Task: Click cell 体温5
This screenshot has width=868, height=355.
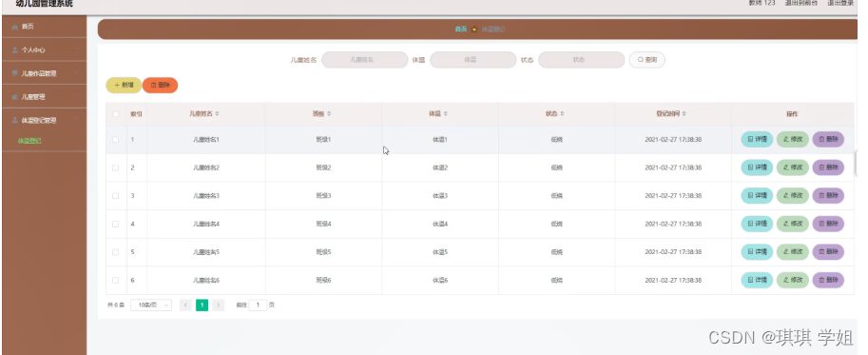Action: (439, 252)
